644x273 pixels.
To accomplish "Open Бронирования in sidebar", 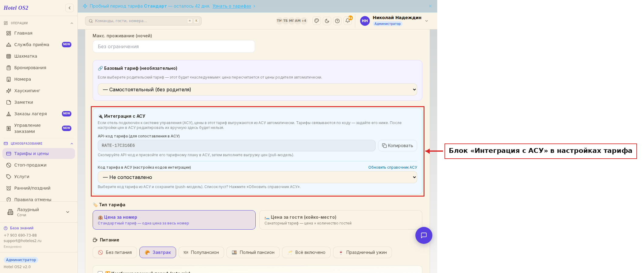I will click(39, 68).
